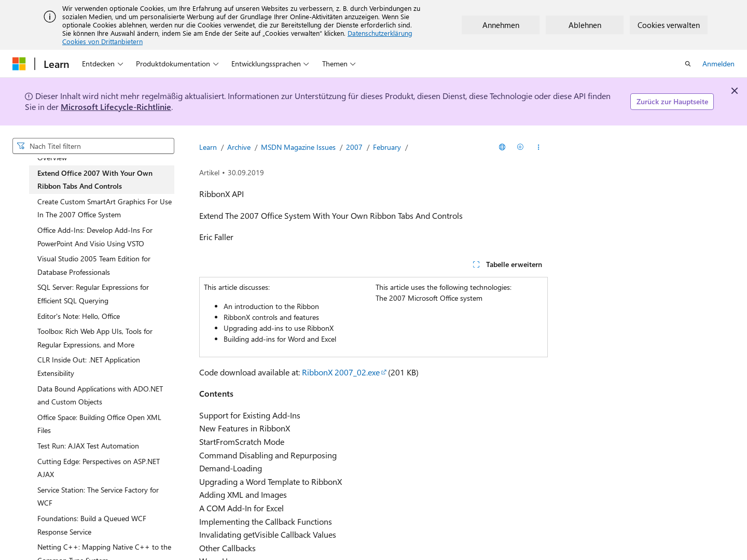
Task: Expand the Entwicklungssprachen menu
Action: click(270, 64)
